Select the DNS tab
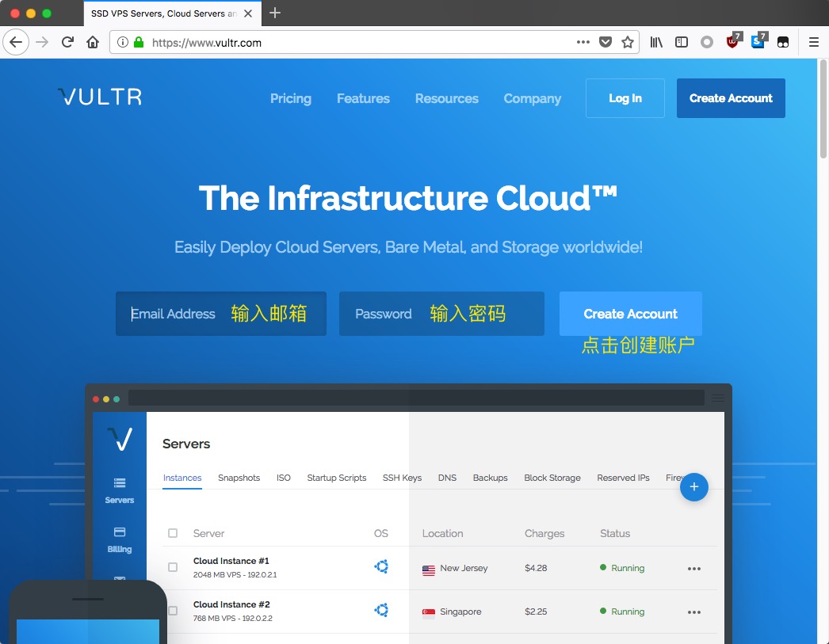Image resolution: width=829 pixels, height=644 pixels. pyautogui.click(x=447, y=478)
